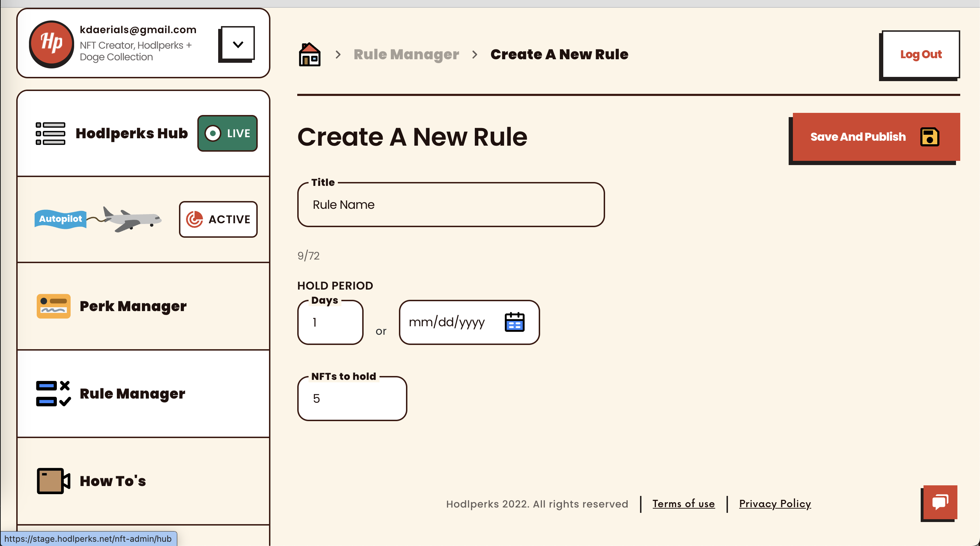Open Rule Manager sidebar item
Viewport: 980px width, 546px height.
143,394
